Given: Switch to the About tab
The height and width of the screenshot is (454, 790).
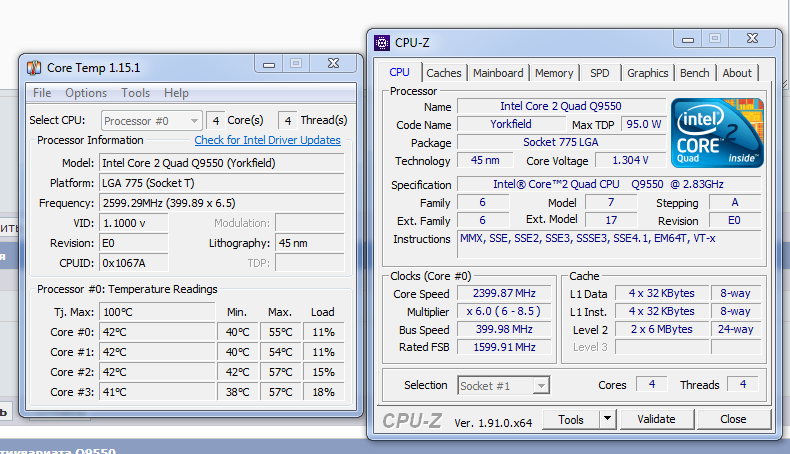Looking at the screenshot, I should 737,73.
